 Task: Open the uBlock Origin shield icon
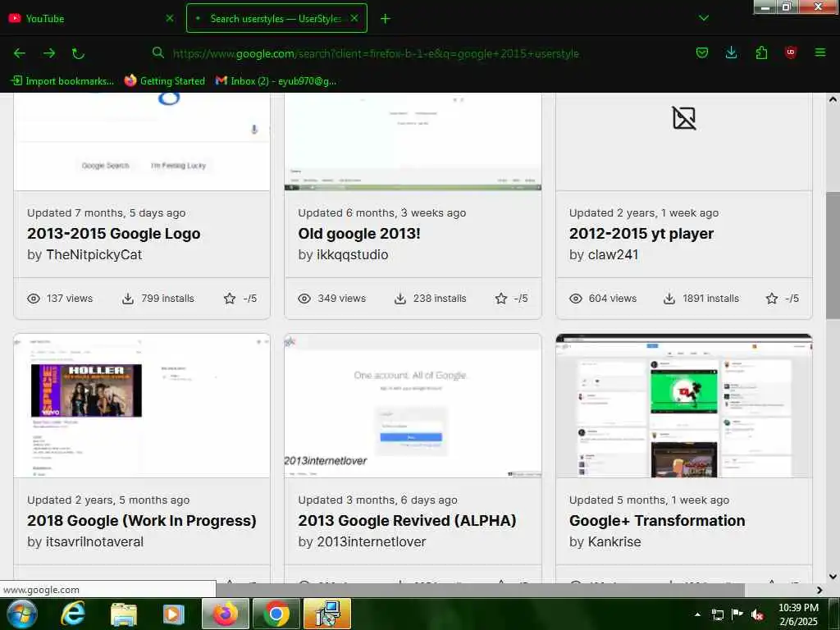click(x=791, y=52)
